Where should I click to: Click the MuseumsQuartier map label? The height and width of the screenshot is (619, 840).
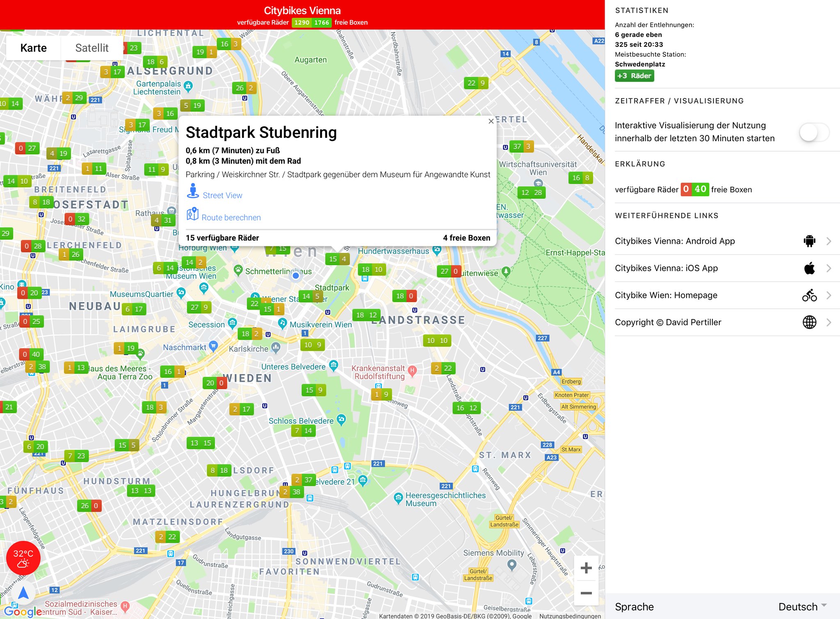tap(142, 294)
